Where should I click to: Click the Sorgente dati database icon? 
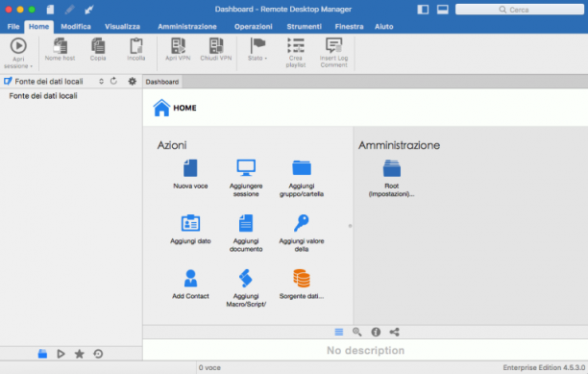tap(302, 278)
